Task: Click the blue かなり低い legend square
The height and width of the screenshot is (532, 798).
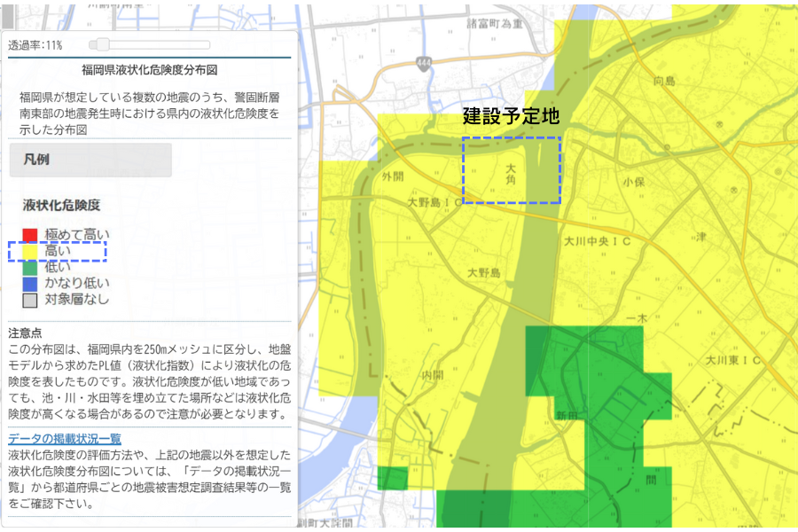Action: pos(30,284)
